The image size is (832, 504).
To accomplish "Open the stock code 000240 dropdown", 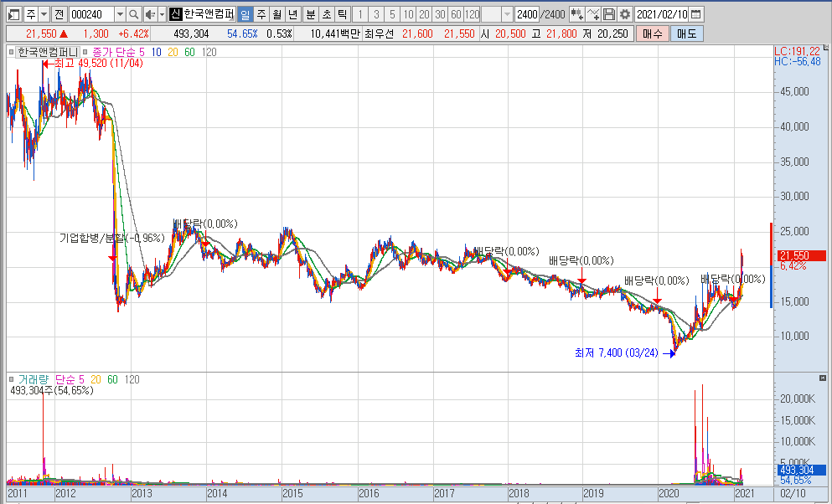I will tap(118, 14).
